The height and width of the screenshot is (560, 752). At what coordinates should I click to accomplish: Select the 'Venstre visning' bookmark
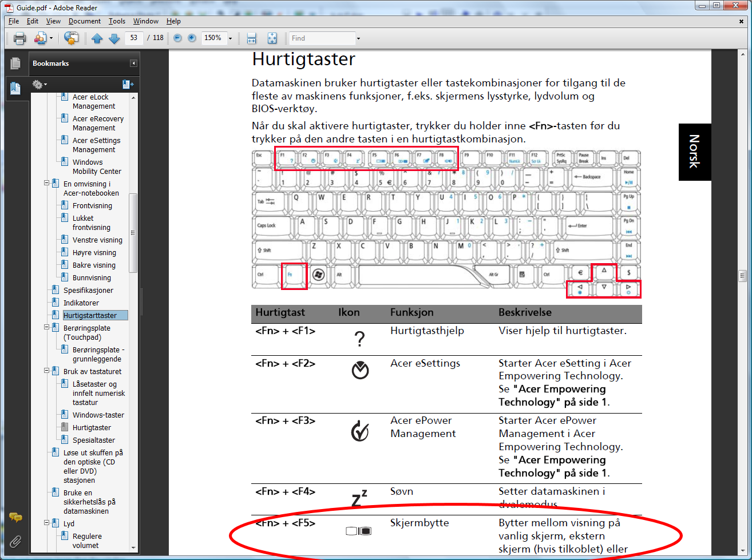click(97, 240)
